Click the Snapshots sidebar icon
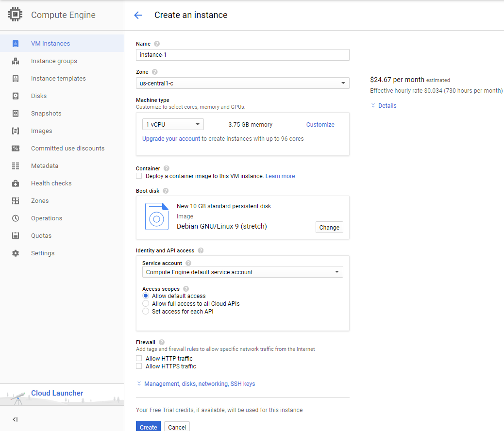 click(x=16, y=114)
